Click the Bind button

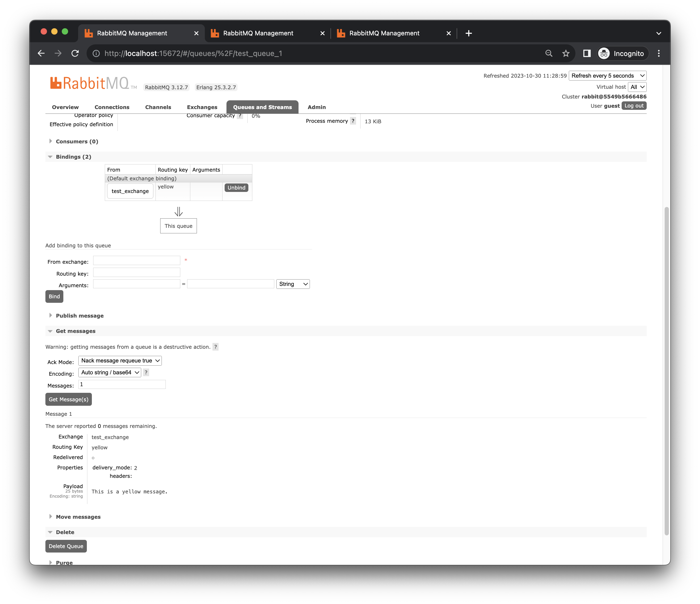point(54,296)
